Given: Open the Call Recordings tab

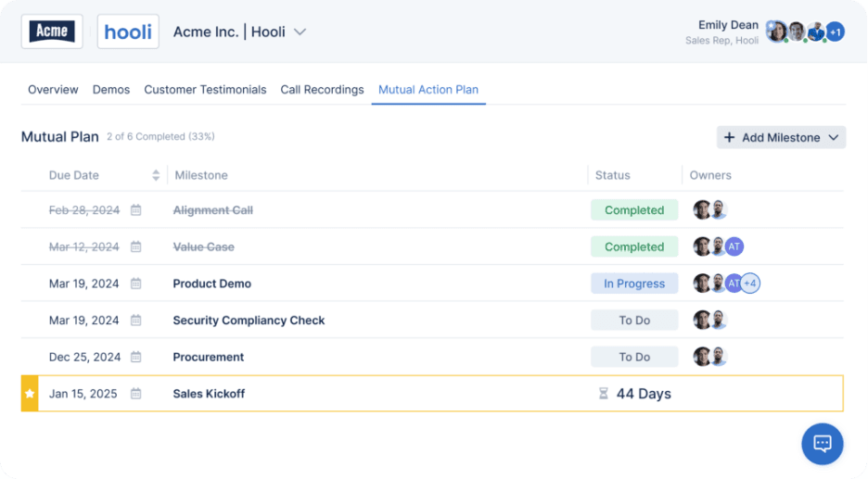Looking at the screenshot, I should tap(322, 90).
